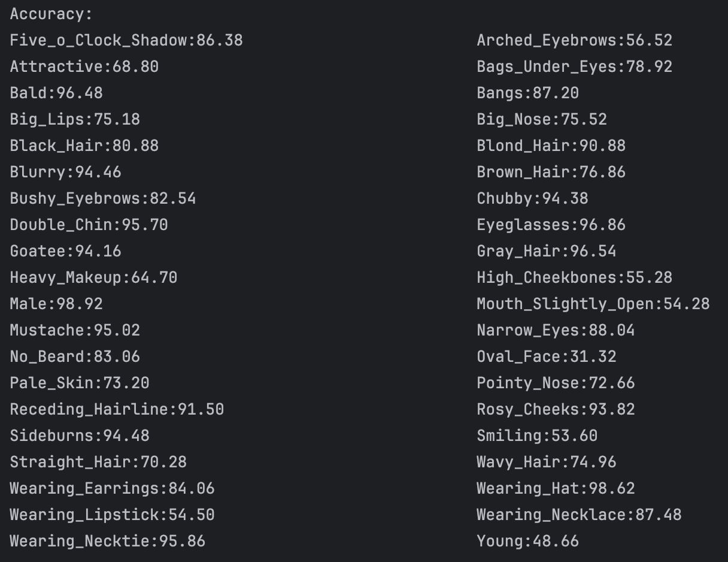
Task: Place cursor on Oval_Face:31.32 line
Action: 546,357
